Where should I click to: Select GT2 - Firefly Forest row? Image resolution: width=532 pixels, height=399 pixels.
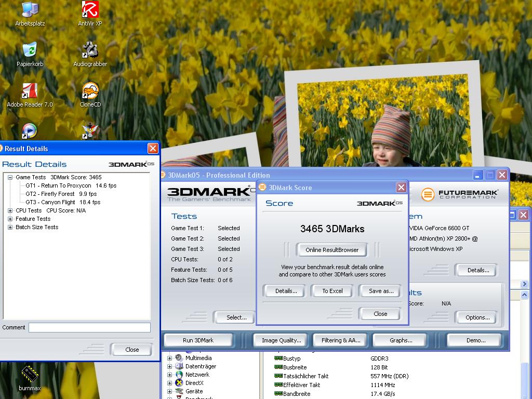tap(61, 194)
